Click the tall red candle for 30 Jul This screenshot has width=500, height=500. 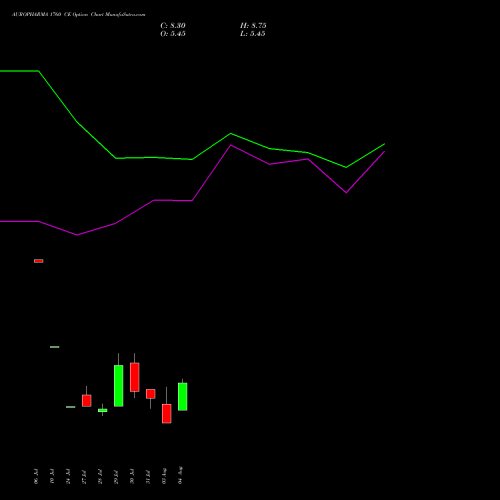pos(134,377)
